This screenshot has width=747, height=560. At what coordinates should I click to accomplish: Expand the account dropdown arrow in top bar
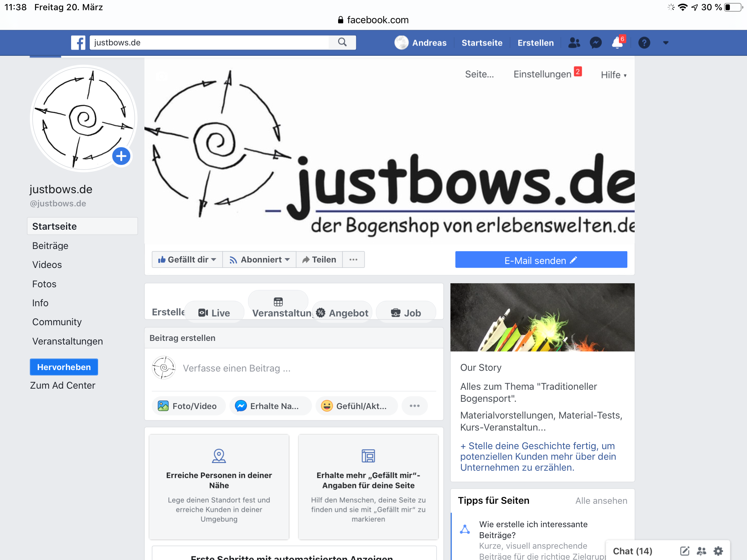(x=666, y=43)
